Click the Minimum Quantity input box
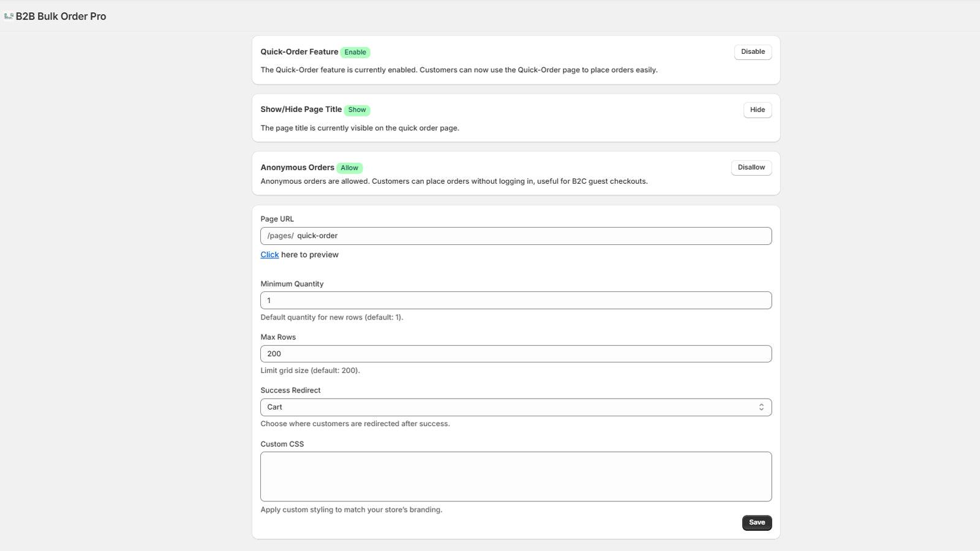Image resolution: width=980 pixels, height=551 pixels. 516,300
